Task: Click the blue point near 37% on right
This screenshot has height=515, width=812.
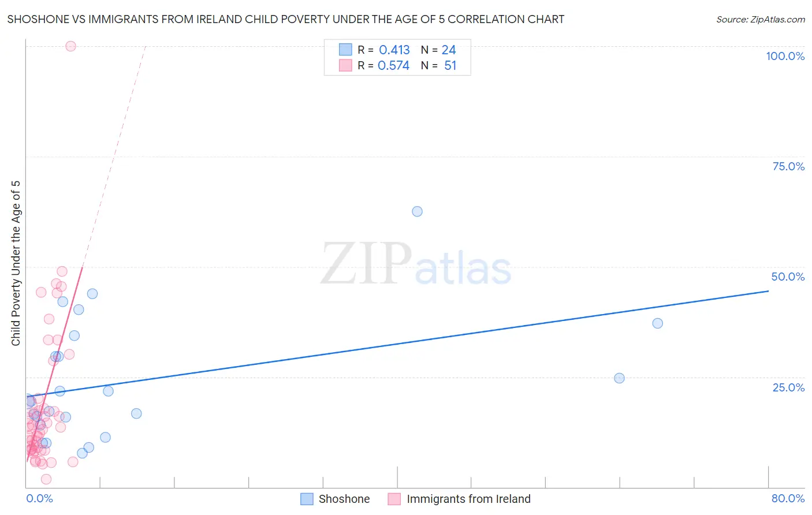Action: pyautogui.click(x=657, y=323)
